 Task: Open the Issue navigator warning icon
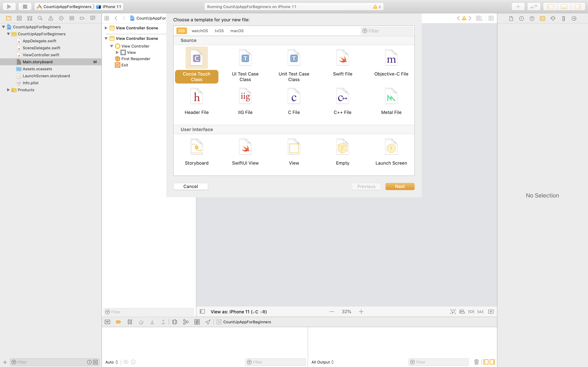[x=51, y=18]
